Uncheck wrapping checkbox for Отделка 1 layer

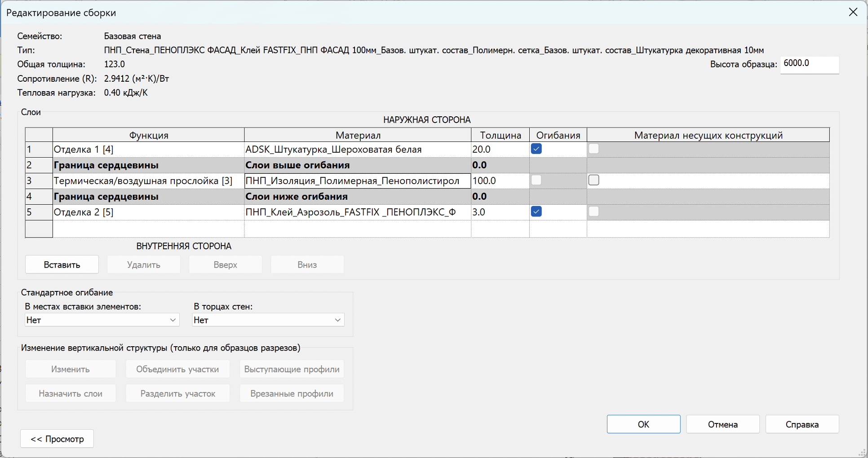(536, 149)
